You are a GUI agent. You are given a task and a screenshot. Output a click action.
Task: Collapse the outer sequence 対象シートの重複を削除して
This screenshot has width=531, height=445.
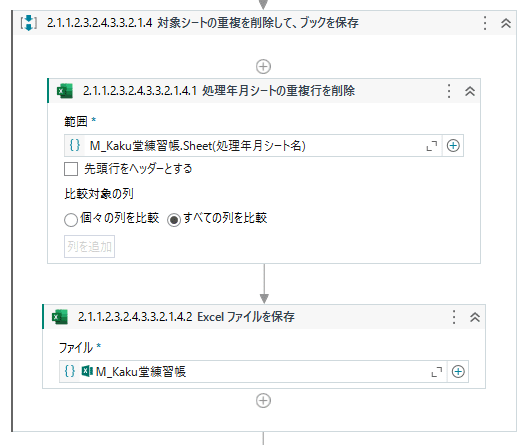tap(506, 23)
